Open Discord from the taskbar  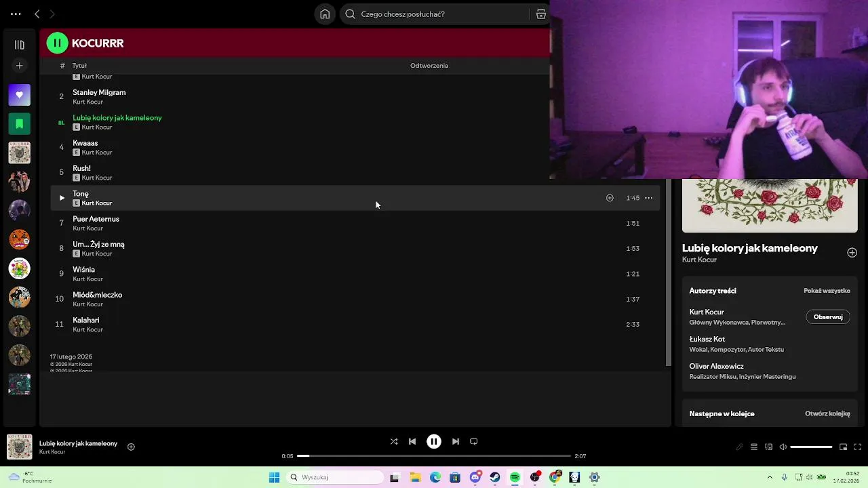(475, 477)
